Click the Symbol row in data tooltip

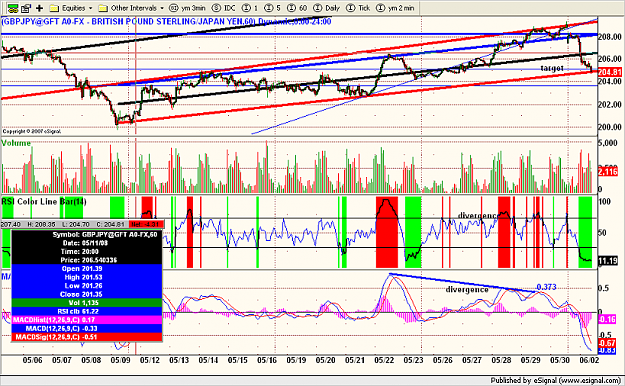coord(87,234)
